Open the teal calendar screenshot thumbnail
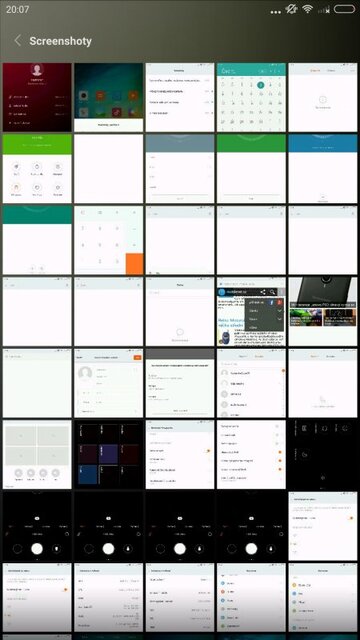 [x=251, y=97]
